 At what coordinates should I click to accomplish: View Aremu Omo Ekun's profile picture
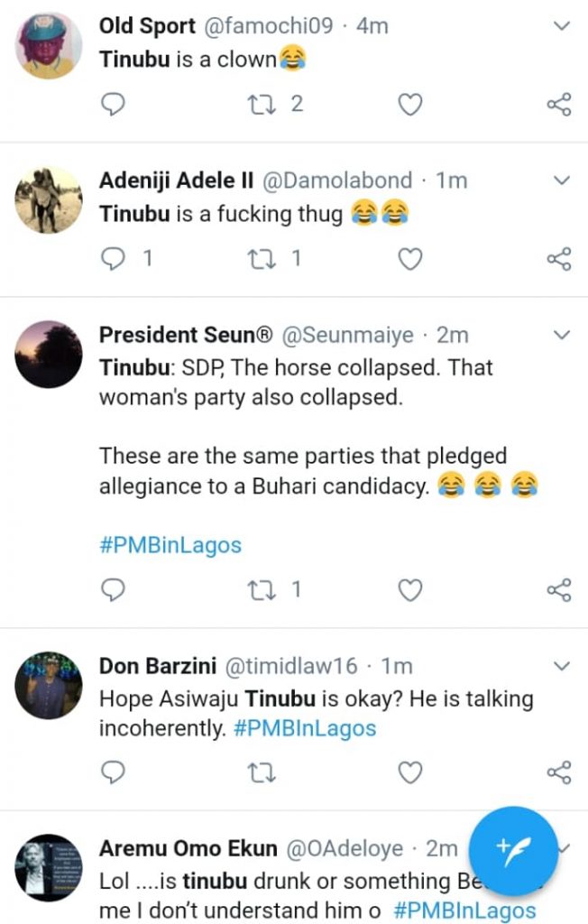pos(49,868)
